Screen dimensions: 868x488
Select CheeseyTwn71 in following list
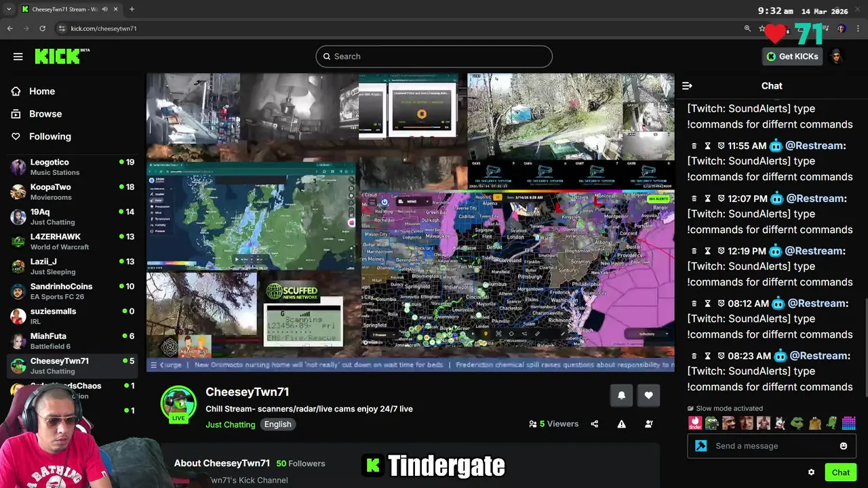pos(73,366)
